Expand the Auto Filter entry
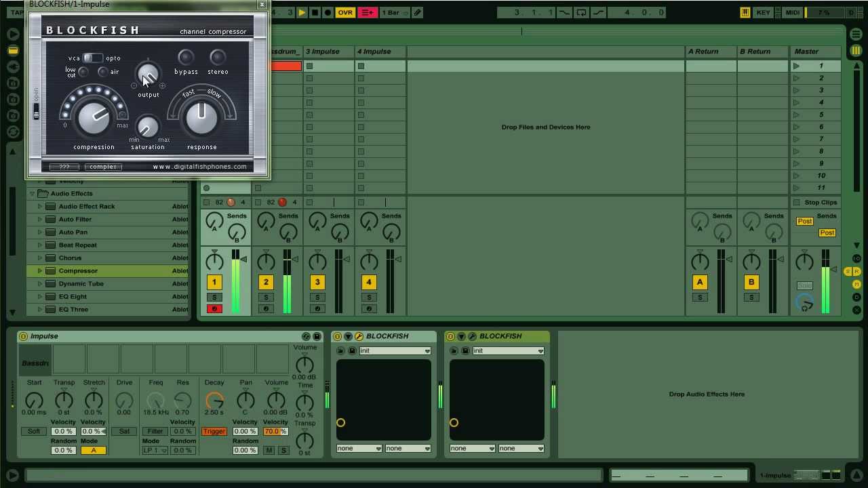 (x=39, y=220)
